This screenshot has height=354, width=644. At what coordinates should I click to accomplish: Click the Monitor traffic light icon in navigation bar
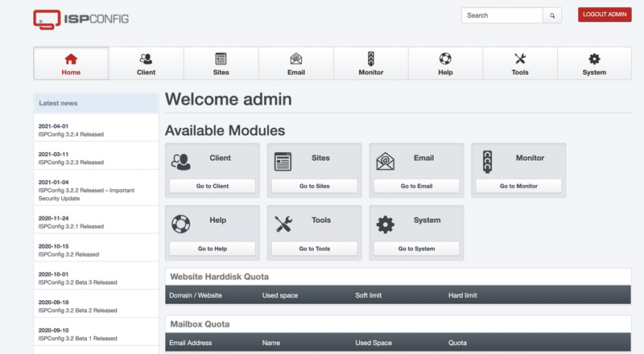click(x=371, y=59)
